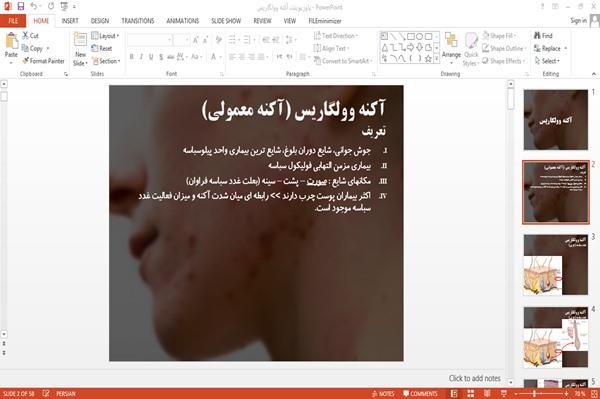The image size is (600, 399).
Task: Click the Copy command
Action: coord(32,48)
